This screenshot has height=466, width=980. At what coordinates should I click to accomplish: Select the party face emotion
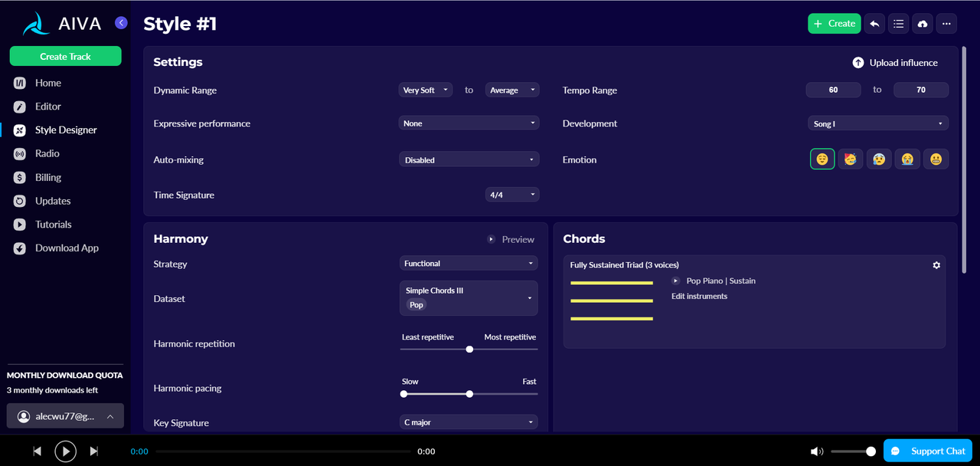[x=851, y=159]
